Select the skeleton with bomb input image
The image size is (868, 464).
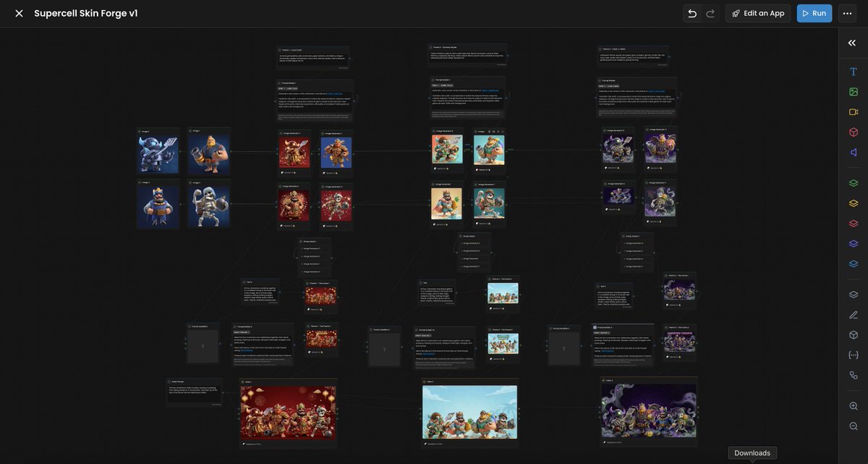[x=209, y=205]
